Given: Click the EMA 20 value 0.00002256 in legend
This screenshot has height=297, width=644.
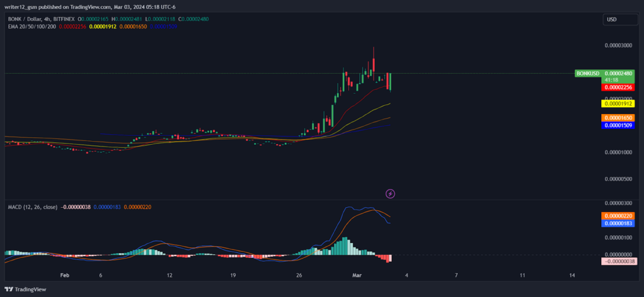Looking at the screenshot, I should click(x=72, y=26).
